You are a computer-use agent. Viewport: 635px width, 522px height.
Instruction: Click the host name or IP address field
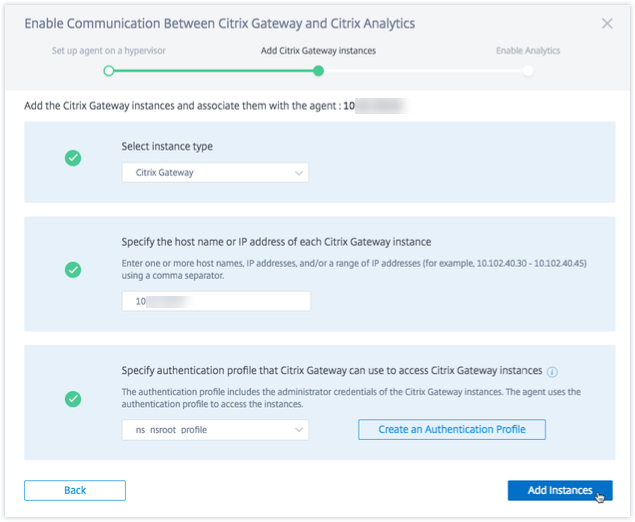(215, 301)
